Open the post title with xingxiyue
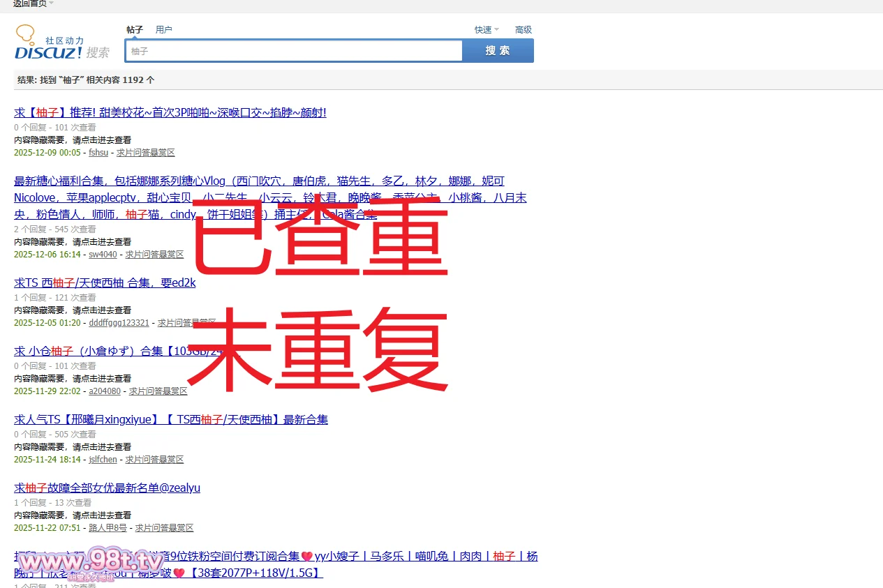This screenshot has width=883, height=588. click(171, 419)
